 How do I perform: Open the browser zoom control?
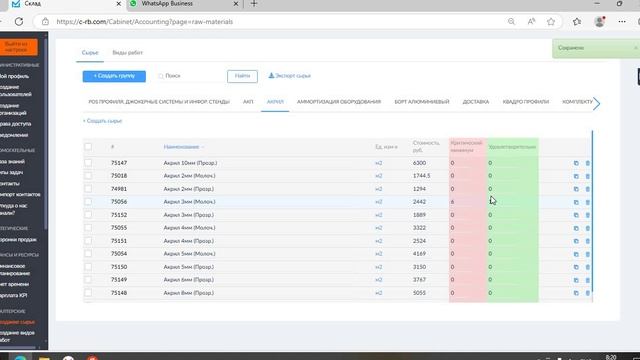(511, 22)
